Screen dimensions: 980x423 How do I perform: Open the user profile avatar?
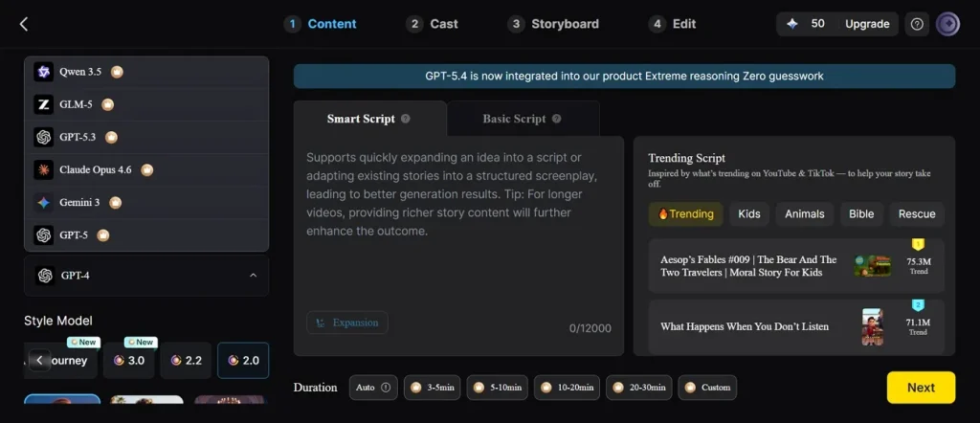(947, 24)
